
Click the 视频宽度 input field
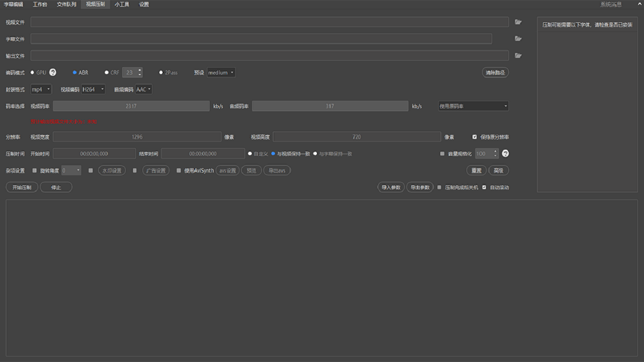137,137
